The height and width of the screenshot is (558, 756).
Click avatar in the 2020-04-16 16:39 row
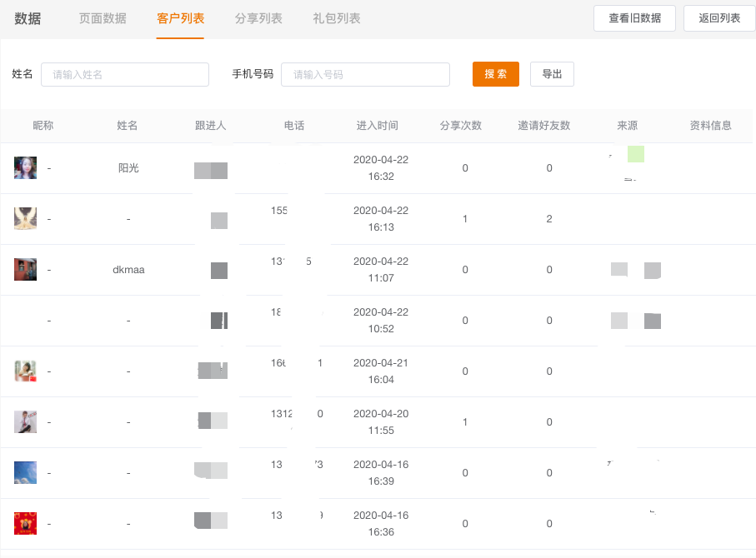(x=25, y=473)
